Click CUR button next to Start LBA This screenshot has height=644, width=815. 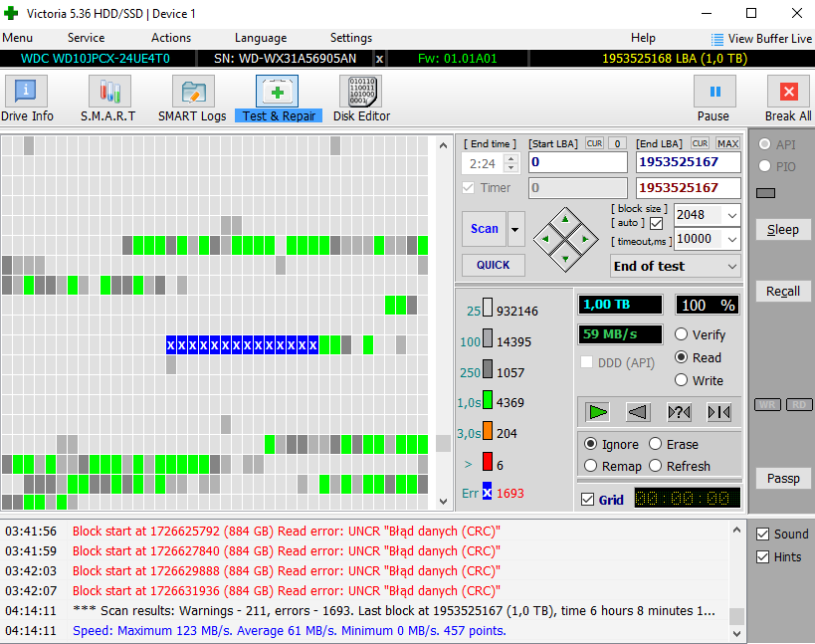595,143
